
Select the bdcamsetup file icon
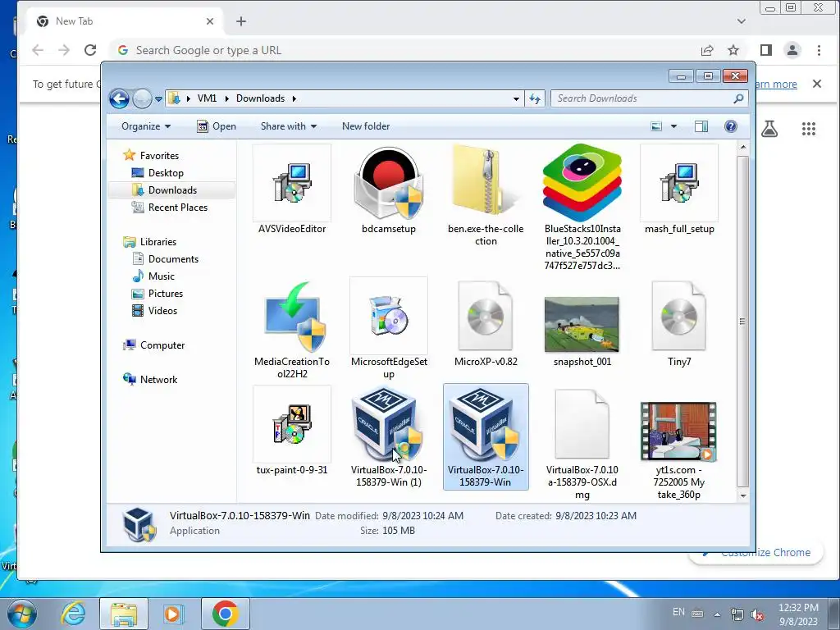click(x=388, y=190)
